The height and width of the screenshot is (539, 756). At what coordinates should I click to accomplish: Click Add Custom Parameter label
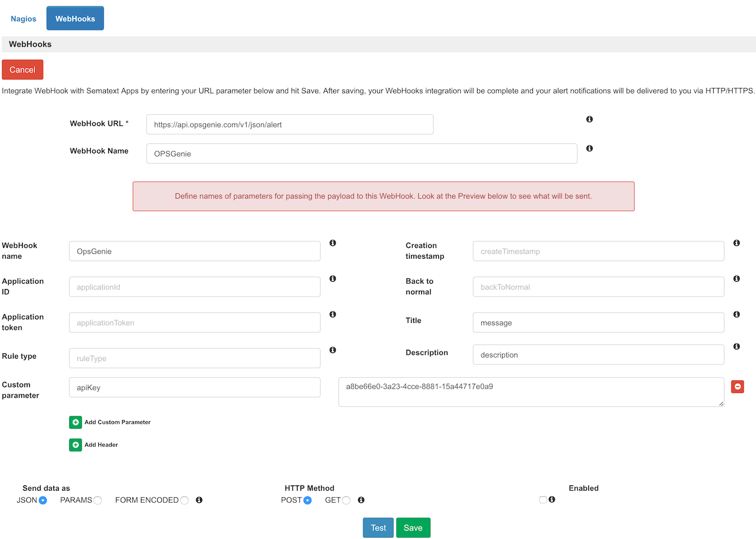(x=117, y=422)
